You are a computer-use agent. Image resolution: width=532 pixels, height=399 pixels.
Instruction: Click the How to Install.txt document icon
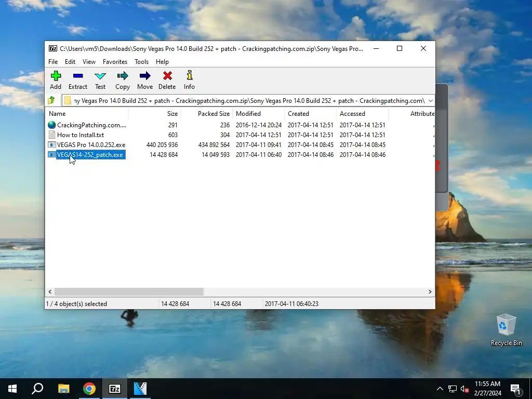pos(51,135)
